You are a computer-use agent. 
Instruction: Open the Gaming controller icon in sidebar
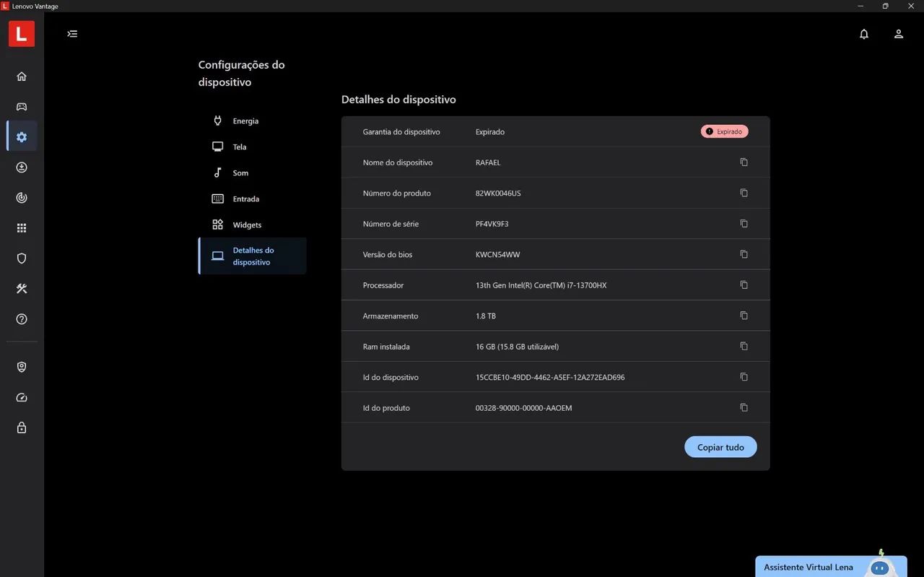click(x=22, y=107)
